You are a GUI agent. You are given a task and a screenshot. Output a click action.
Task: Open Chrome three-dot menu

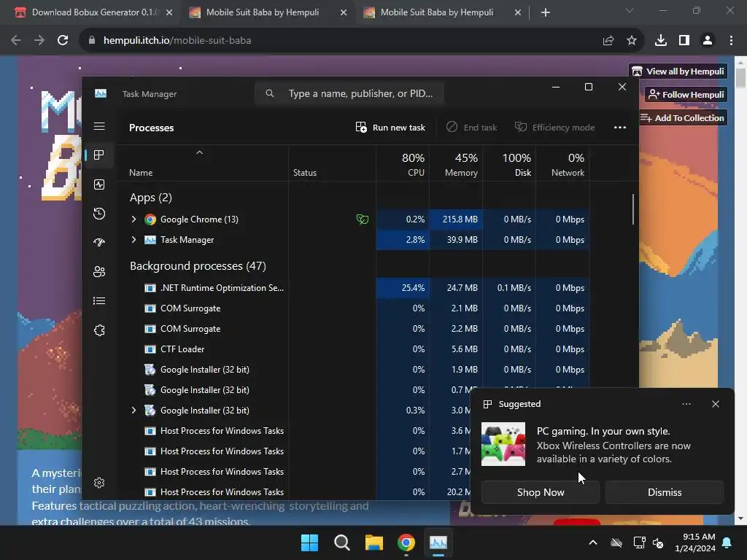tap(731, 41)
